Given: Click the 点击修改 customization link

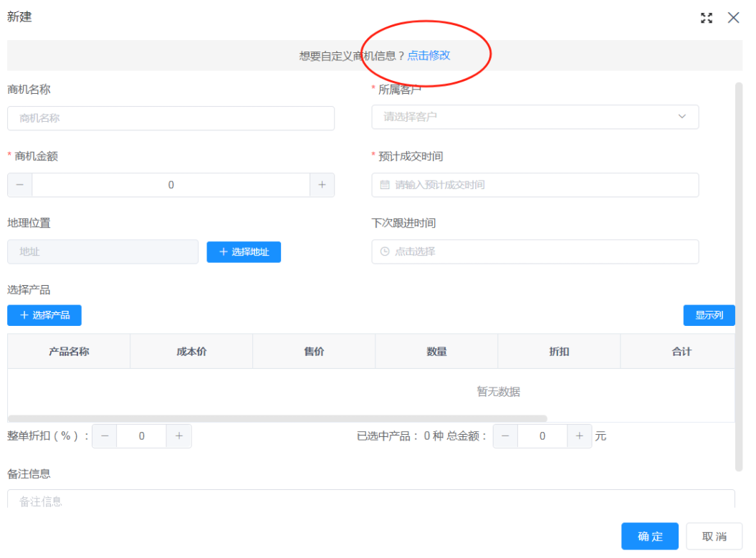Looking at the screenshot, I should [428, 55].
